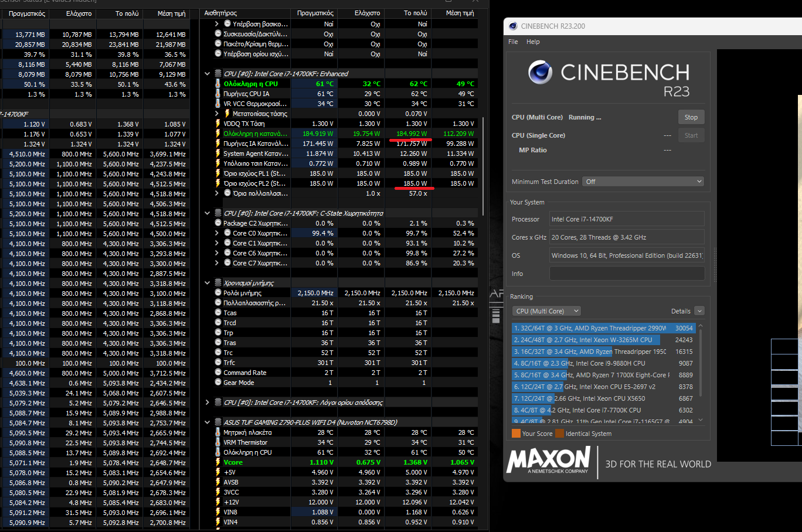Click the lightning icon of +5V
Viewport: 802px width, 532px height.
[x=218, y=472]
